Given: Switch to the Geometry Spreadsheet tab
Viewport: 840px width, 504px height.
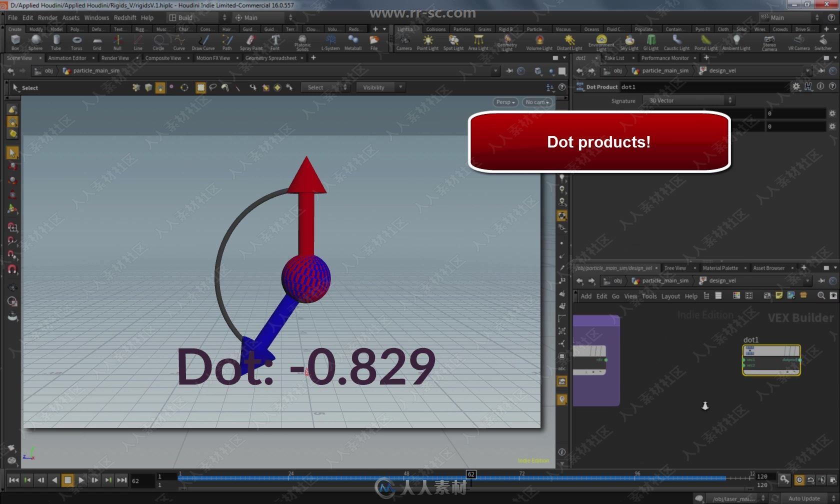Looking at the screenshot, I should tap(270, 58).
